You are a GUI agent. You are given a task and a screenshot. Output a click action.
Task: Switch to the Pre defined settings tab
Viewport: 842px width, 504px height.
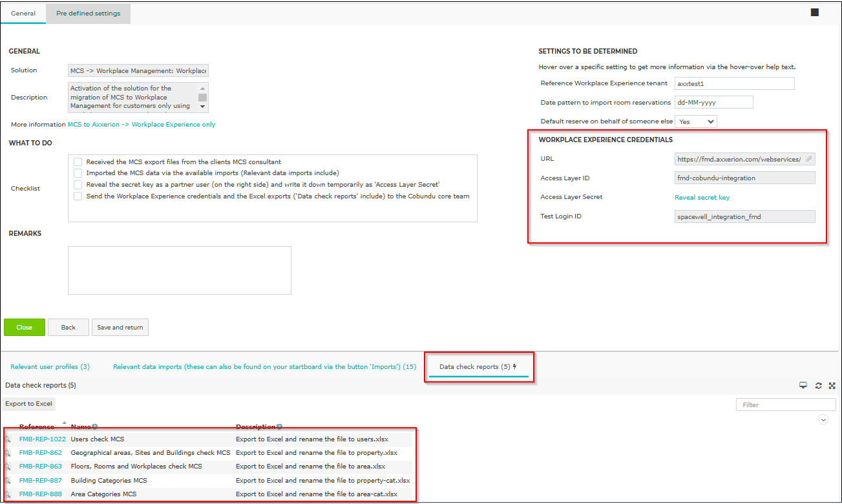click(x=89, y=14)
